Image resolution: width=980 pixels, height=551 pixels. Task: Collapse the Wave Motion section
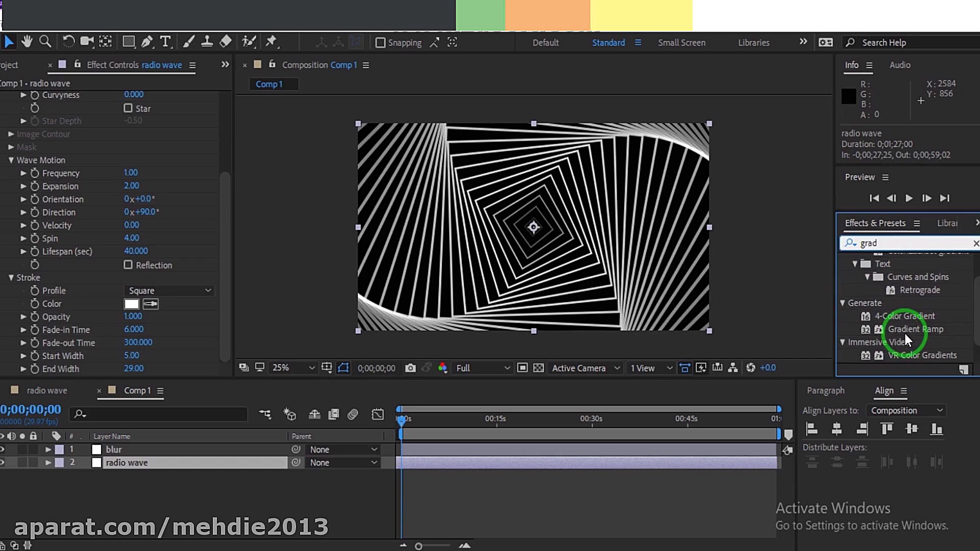click(11, 160)
